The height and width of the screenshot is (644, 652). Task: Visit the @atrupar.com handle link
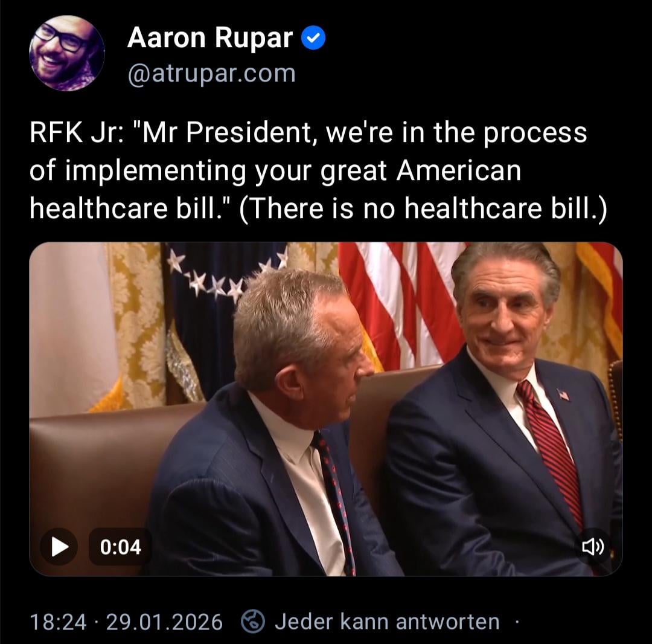212,73
